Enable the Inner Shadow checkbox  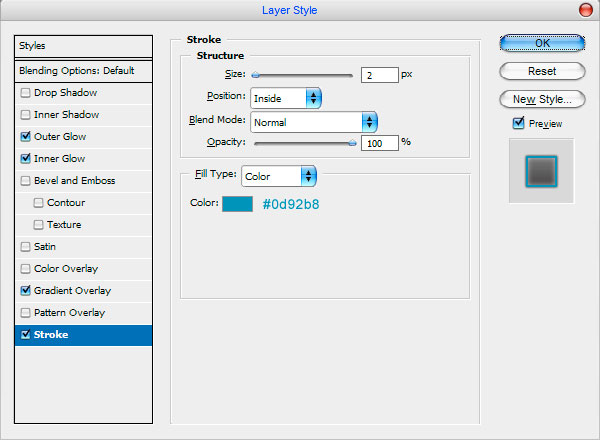point(25,114)
